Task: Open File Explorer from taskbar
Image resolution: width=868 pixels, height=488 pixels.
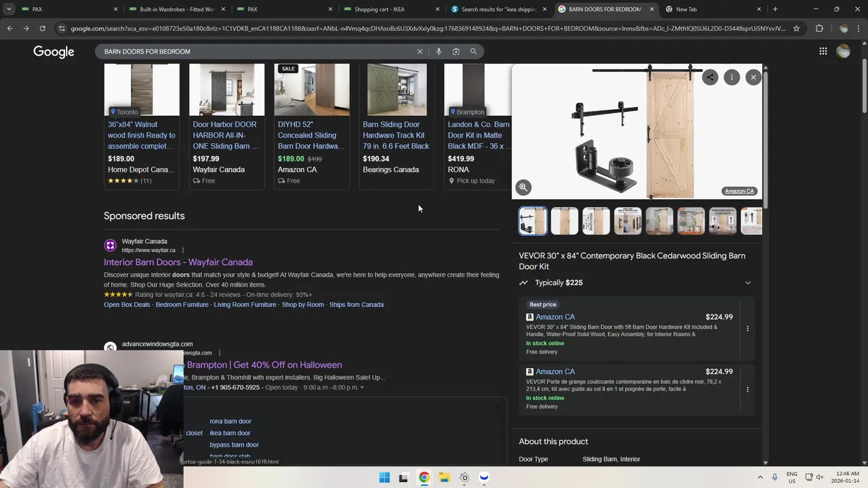Action: tap(444, 477)
